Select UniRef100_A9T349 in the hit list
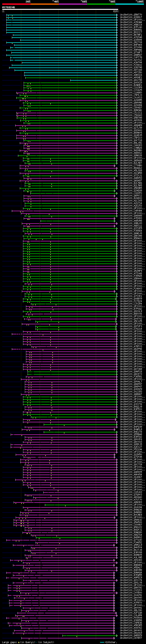This screenshot has height=644, width=146. [131, 70]
